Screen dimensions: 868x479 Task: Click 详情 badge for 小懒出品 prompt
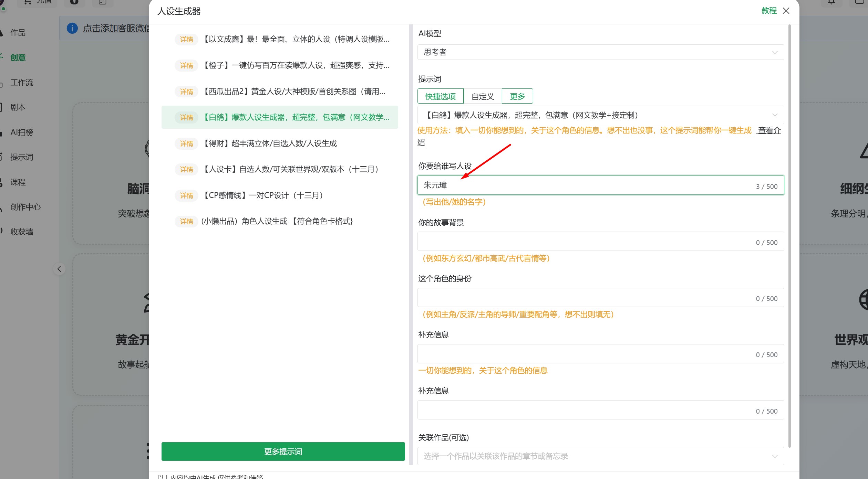tap(186, 221)
